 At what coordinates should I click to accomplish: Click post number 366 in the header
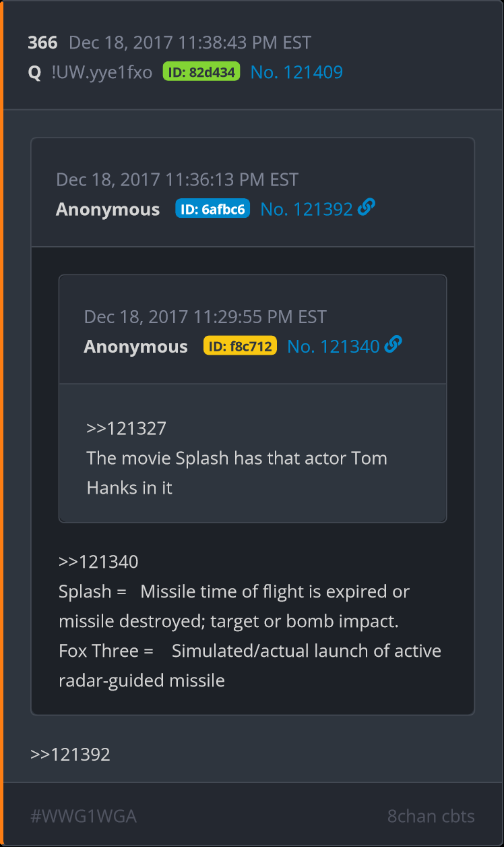[x=42, y=42]
